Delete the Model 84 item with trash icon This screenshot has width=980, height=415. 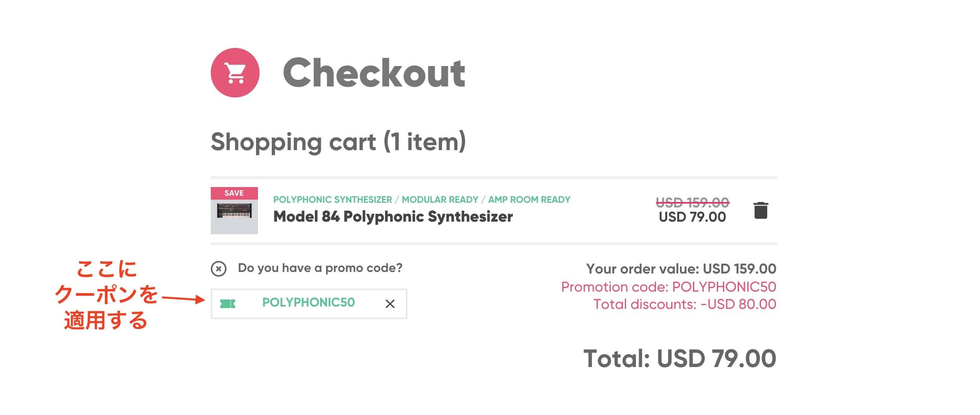click(761, 210)
